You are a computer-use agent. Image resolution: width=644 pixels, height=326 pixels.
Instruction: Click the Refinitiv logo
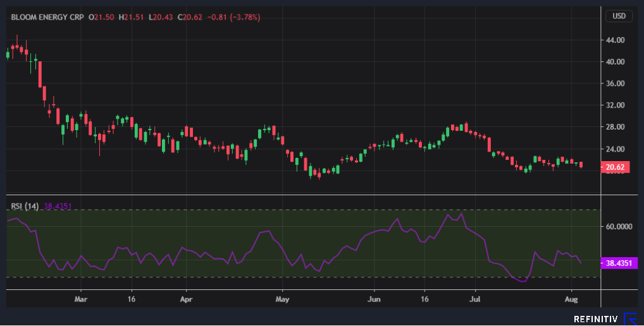tap(604, 319)
